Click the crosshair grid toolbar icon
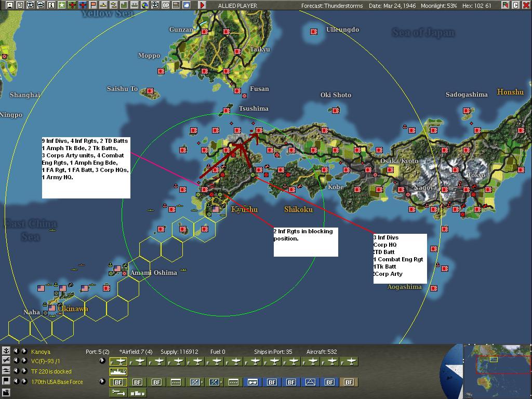532x399 pixels. click(155, 5)
